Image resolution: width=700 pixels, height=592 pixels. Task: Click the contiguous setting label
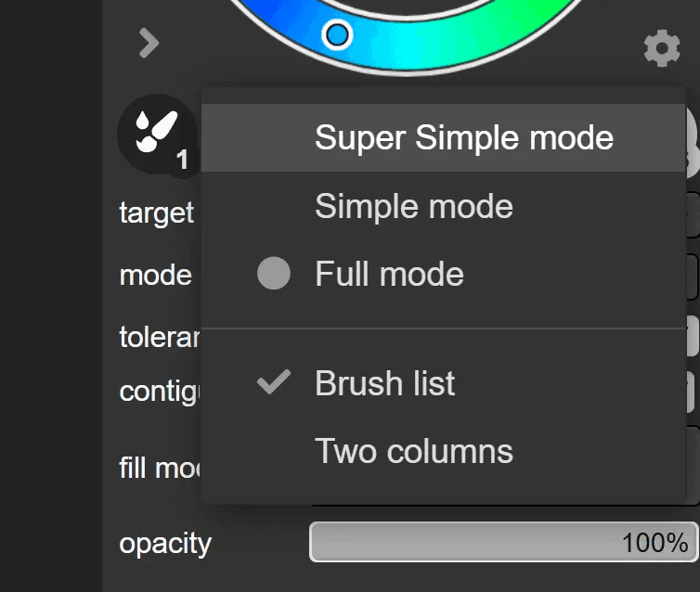(160, 392)
